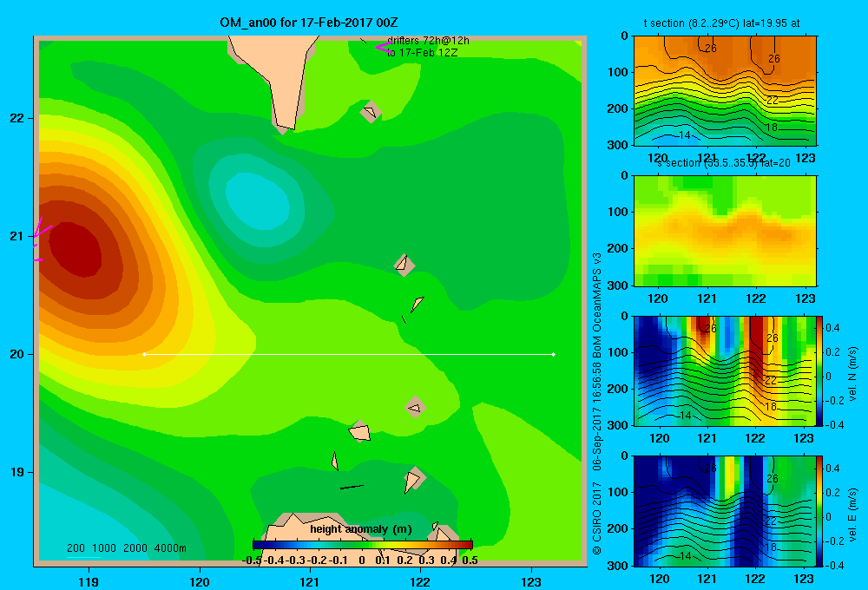The image size is (868, 590).
Task: Click the "s section (33.5..35.5) lat=20" title
Action: (x=723, y=163)
